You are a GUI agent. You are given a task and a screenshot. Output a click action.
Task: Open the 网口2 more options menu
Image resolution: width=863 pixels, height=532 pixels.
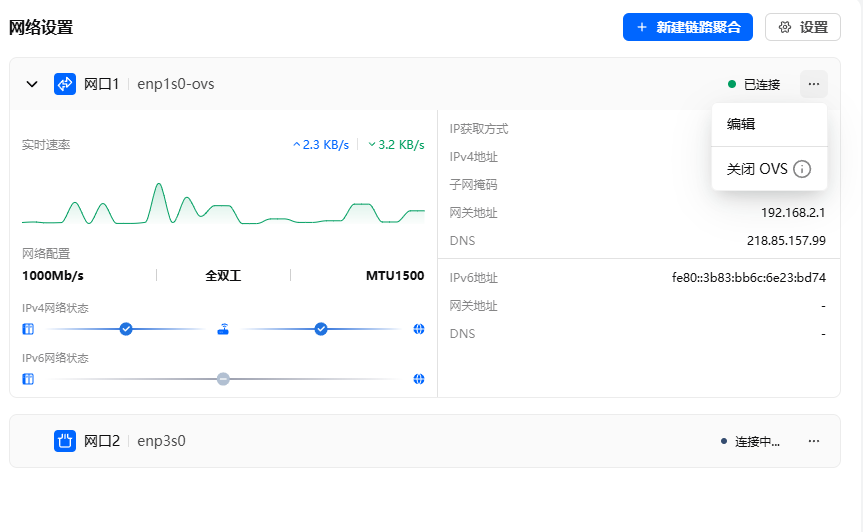tap(814, 441)
